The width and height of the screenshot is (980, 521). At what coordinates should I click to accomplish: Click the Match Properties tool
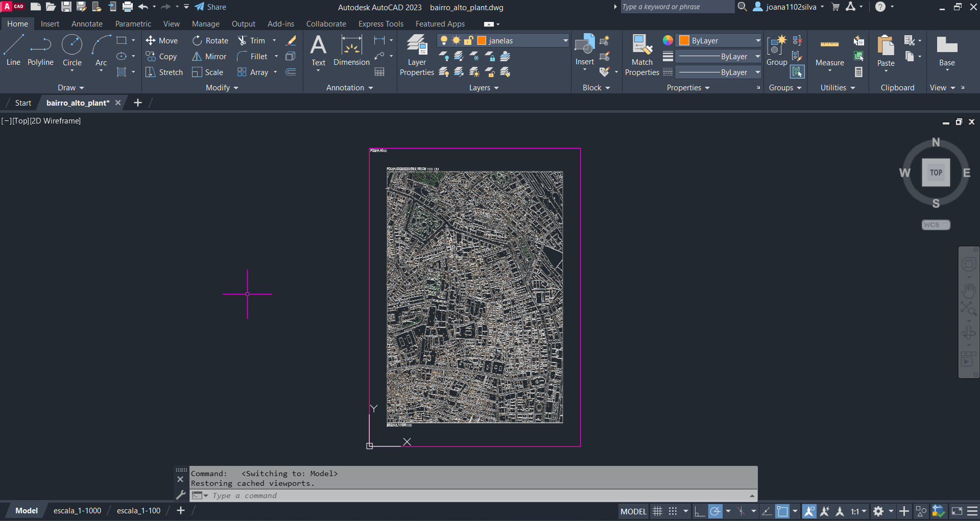tap(642, 55)
